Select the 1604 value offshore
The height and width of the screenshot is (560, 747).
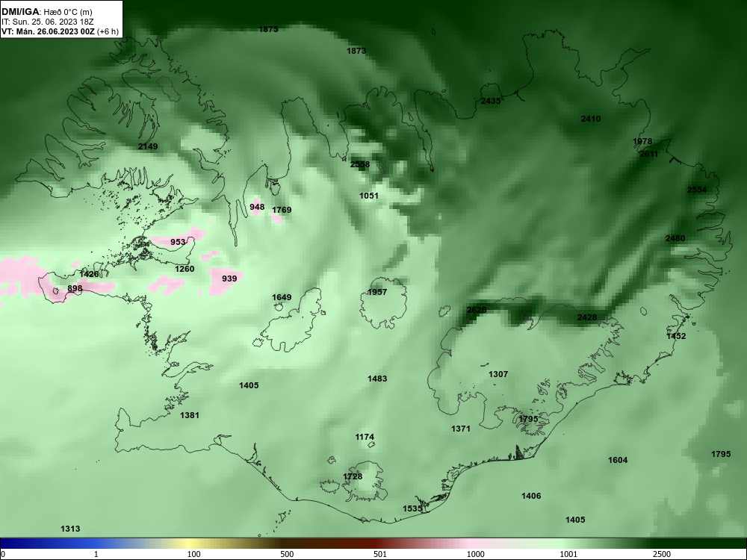coord(618,460)
